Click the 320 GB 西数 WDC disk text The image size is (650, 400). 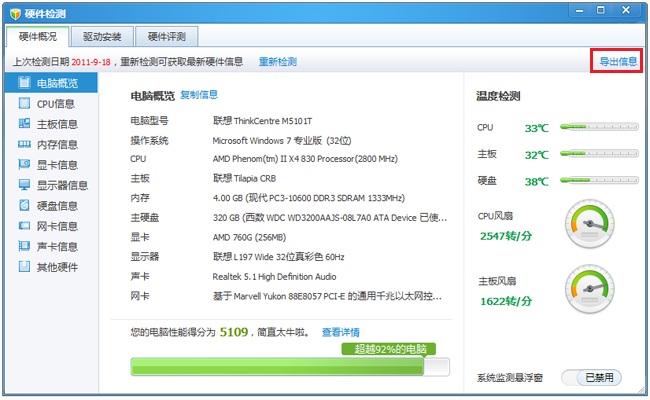point(330,217)
